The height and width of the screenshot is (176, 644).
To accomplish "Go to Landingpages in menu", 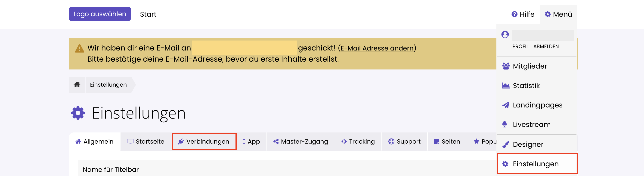I will click(537, 105).
